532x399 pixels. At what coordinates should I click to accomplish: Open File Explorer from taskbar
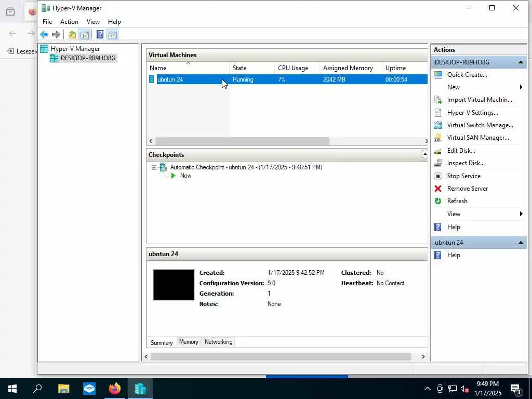point(63,389)
